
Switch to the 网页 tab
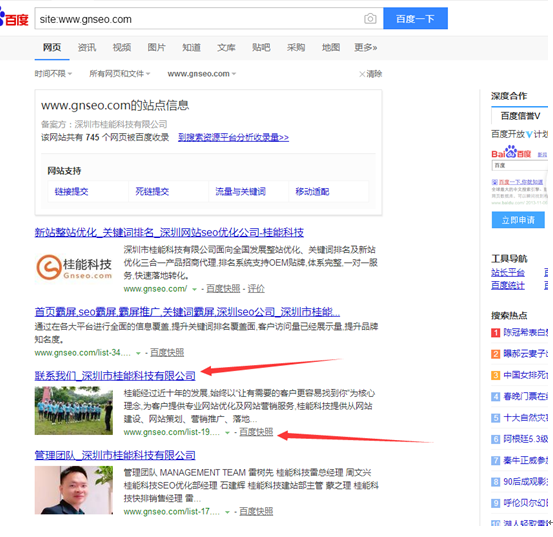52,47
